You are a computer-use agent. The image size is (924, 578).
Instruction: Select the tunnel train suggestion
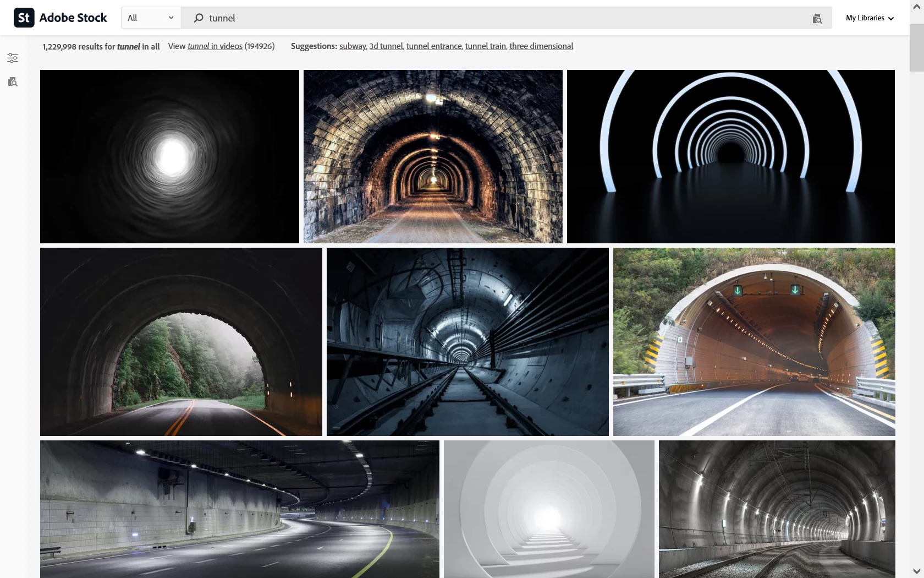point(486,46)
